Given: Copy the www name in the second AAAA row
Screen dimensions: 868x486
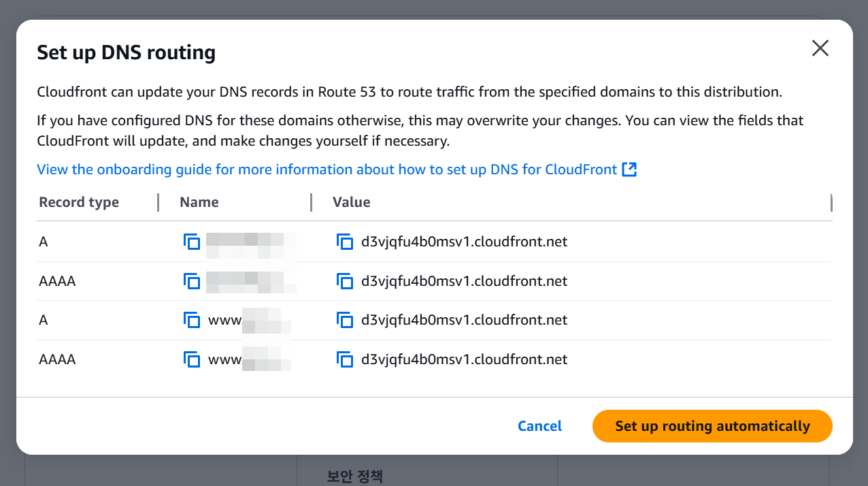Looking at the screenshot, I should [192, 359].
